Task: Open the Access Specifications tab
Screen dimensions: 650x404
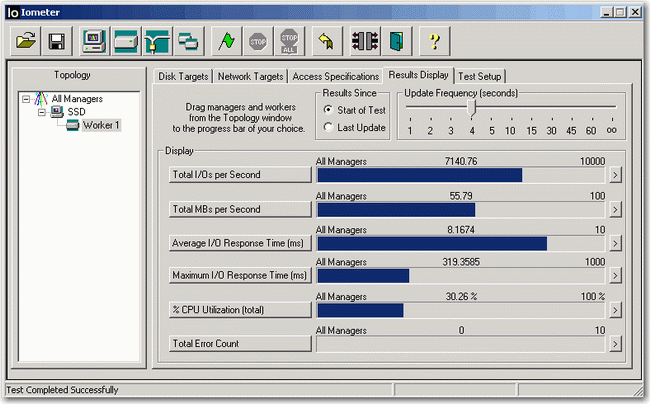Action: pyautogui.click(x=336, y=77)
